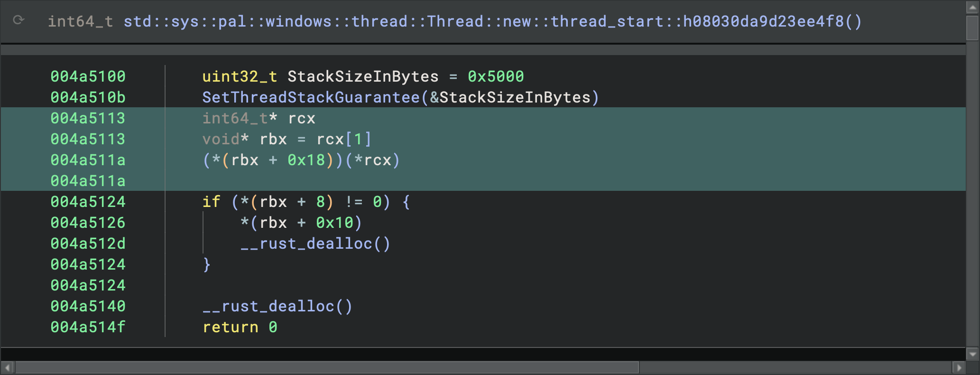
Task: Click address 004a5100 in the gutter
Action: pos(88,76)
